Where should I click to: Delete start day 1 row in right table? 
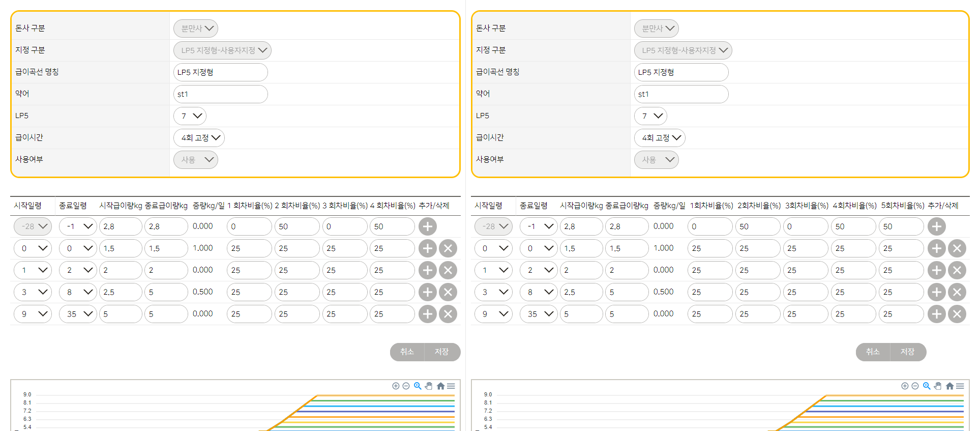pyautogui.click(x=957, y=270)
